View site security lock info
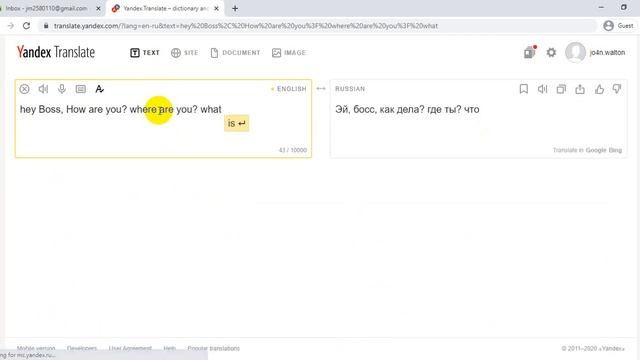 point(46,26)
